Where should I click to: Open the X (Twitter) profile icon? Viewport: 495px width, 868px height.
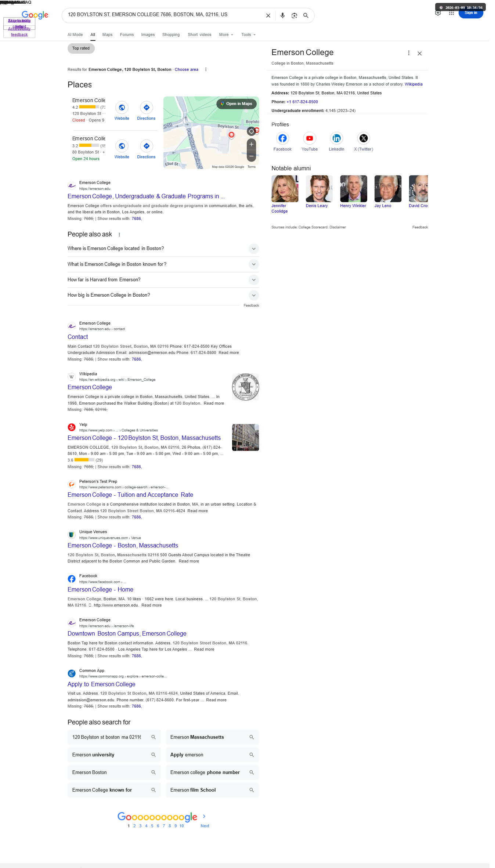364,138
